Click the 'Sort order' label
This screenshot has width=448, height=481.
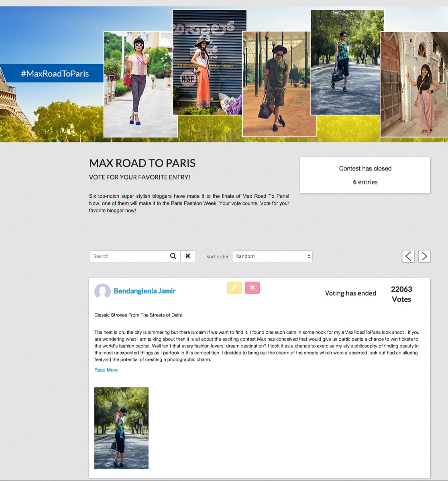pyautogui.click(x=218, y=256)
